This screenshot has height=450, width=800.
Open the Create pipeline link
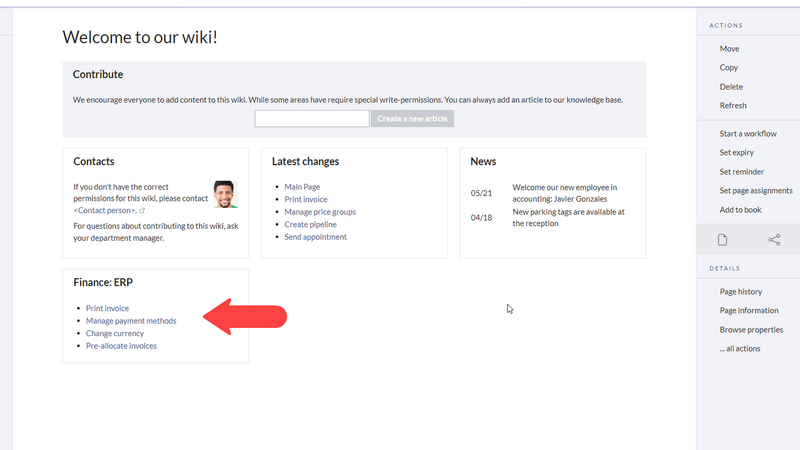(310, 224)
